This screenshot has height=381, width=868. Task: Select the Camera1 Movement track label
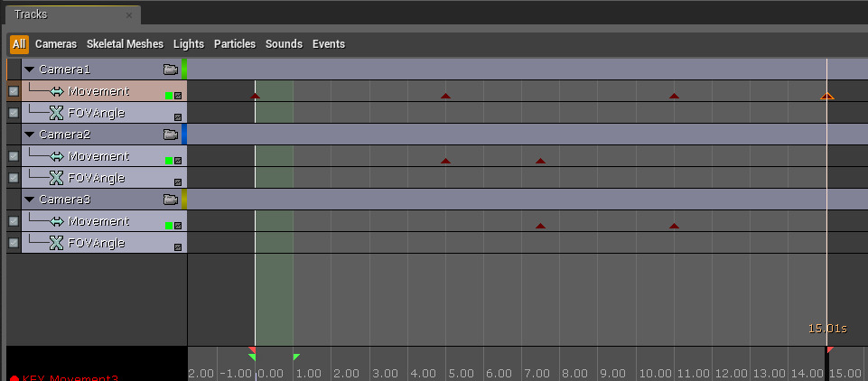point(98,91)
